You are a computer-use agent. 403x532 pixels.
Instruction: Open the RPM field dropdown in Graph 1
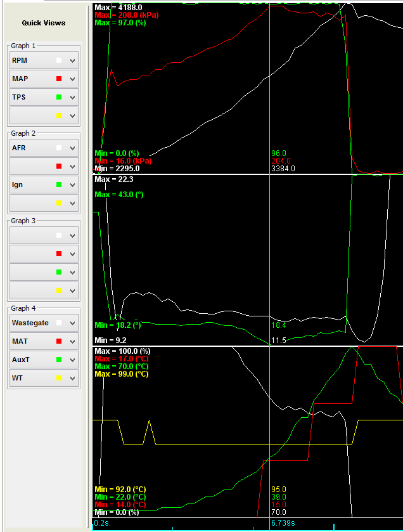click(x=73, y=61)
